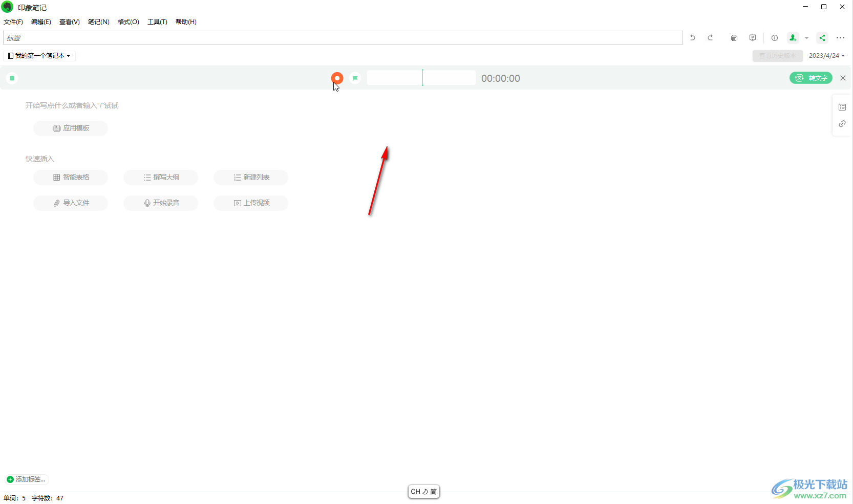
Task: Click the green stop recording button
Action: coord(12,78)
